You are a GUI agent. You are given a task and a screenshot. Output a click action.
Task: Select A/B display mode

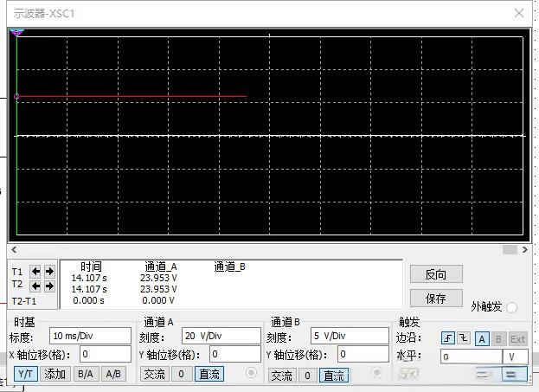point(113,374)
